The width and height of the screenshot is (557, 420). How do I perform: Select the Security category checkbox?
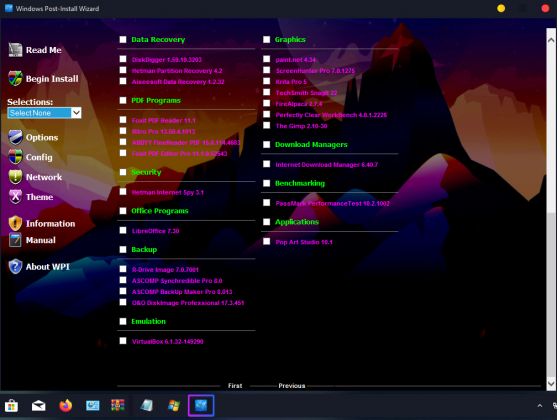coord(123,172)
